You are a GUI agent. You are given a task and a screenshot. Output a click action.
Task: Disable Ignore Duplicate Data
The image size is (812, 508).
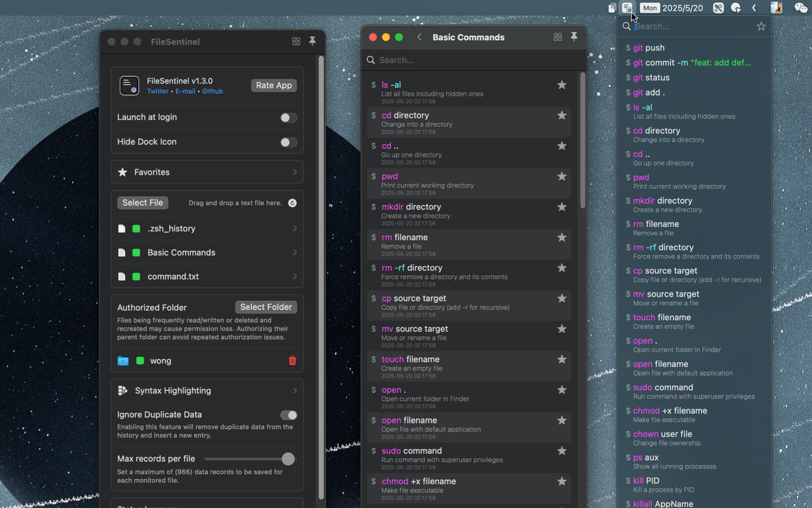coord(288,415)
